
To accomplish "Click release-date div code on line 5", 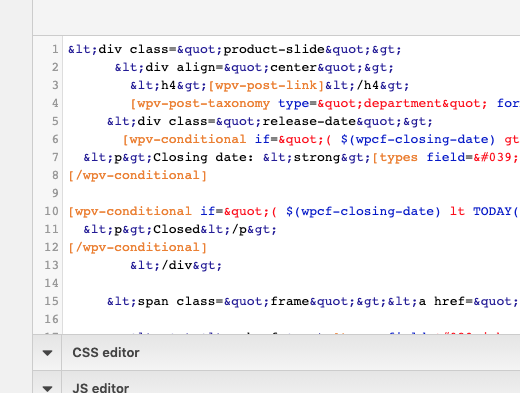I will (x=270, y=122).
